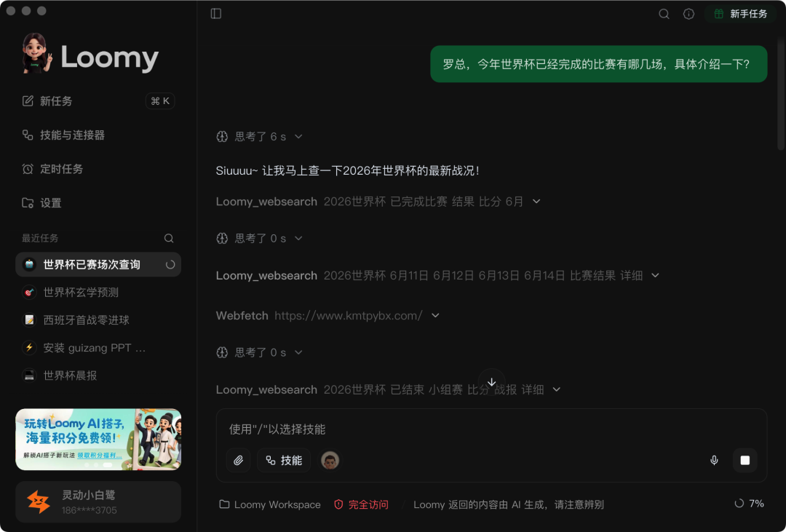Screen dimensions: 786x532
Task: Click the Loomy avatar logo
Action: point(36,54)
